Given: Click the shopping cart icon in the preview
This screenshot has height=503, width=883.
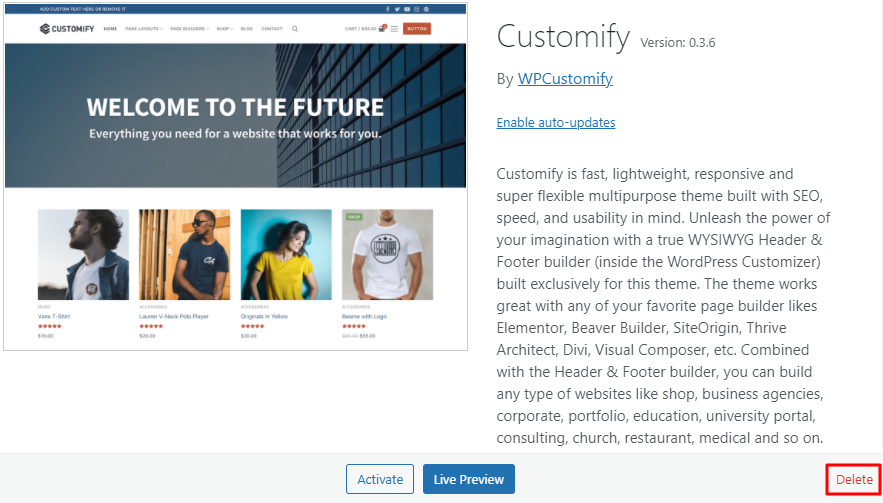Looking at the screenshot, I should pyautogui.click(x=382, y=29).
